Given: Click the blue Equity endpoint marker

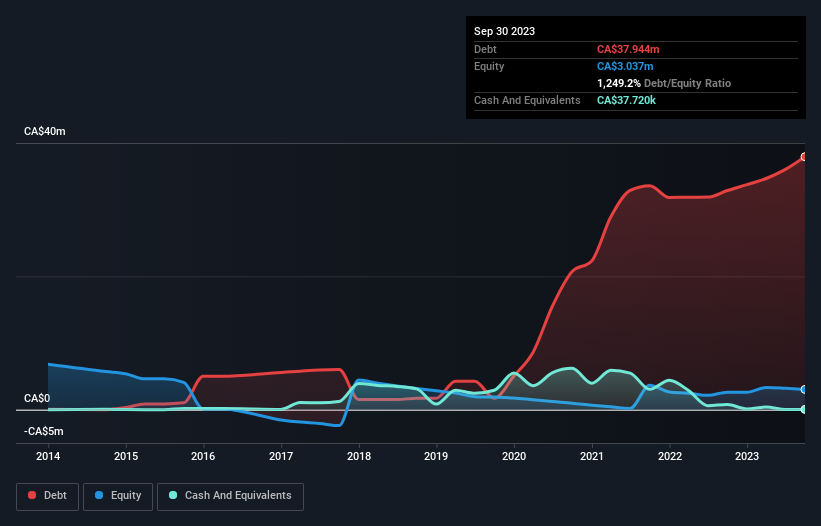Looking at the screenshot, I should [804, 390].
